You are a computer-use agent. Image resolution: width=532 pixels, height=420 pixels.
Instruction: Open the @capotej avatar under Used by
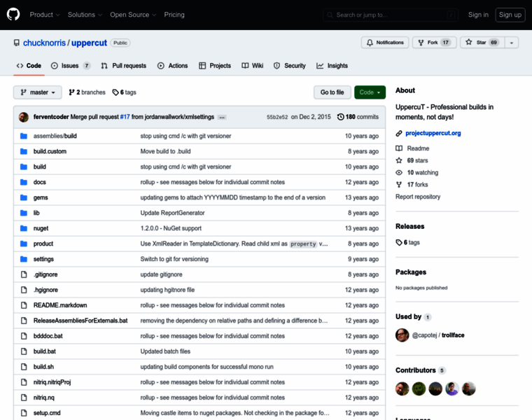pyautogui.click(x=402, y=335)
